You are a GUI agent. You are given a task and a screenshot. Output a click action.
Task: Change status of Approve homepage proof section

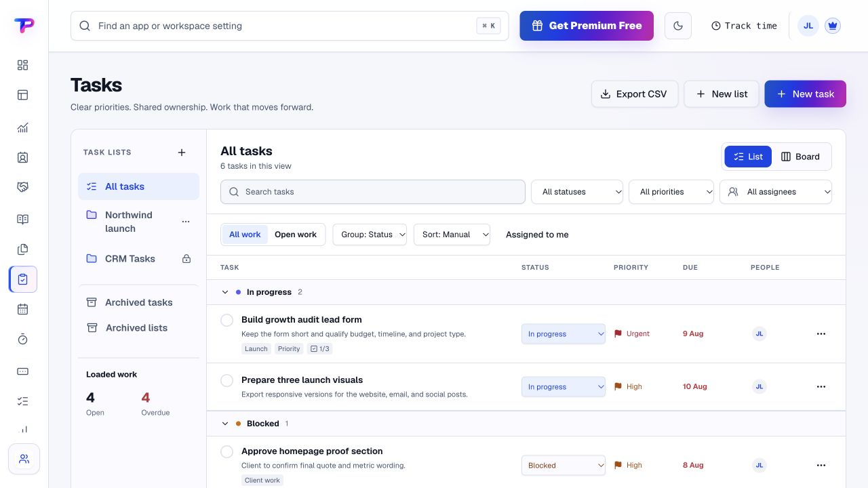(x=564, y=466)
